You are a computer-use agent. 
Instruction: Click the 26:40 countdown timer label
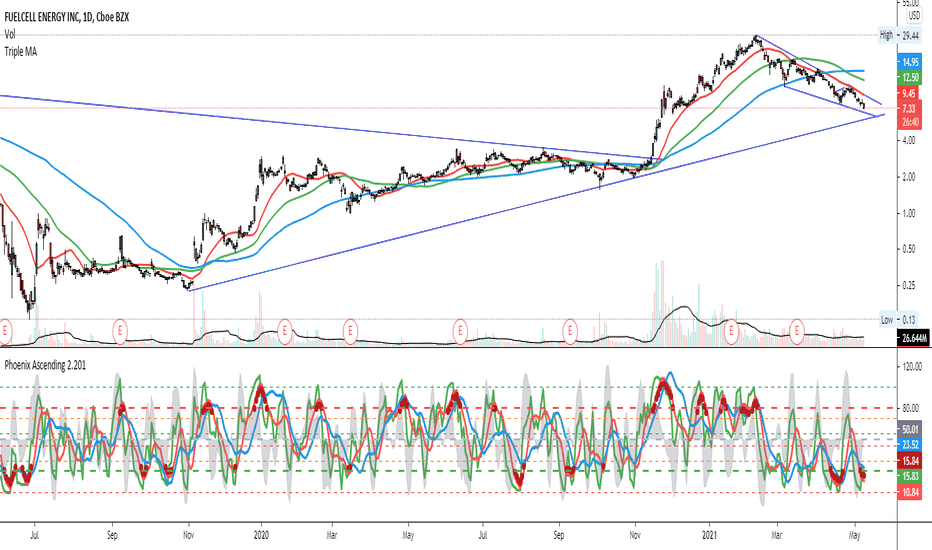(909, 122)
